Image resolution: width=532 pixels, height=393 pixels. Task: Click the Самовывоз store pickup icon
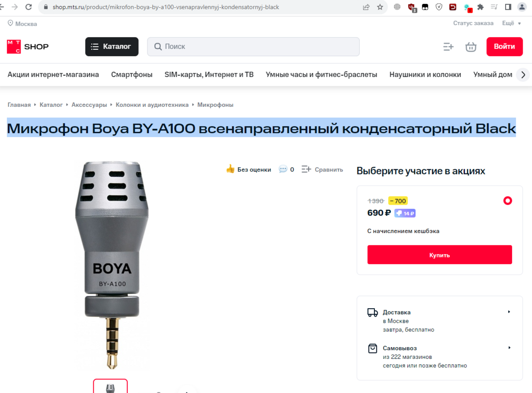click(x=372, y=348)
